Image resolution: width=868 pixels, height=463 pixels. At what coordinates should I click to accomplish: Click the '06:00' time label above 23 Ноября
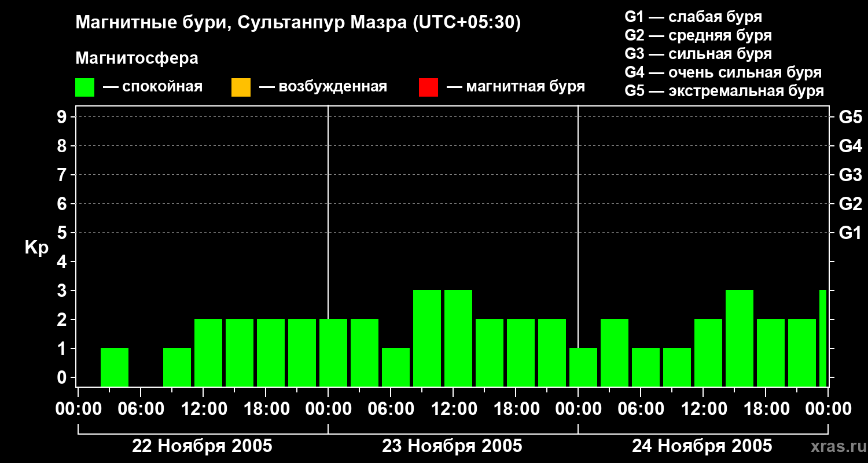tap(391, 409)
